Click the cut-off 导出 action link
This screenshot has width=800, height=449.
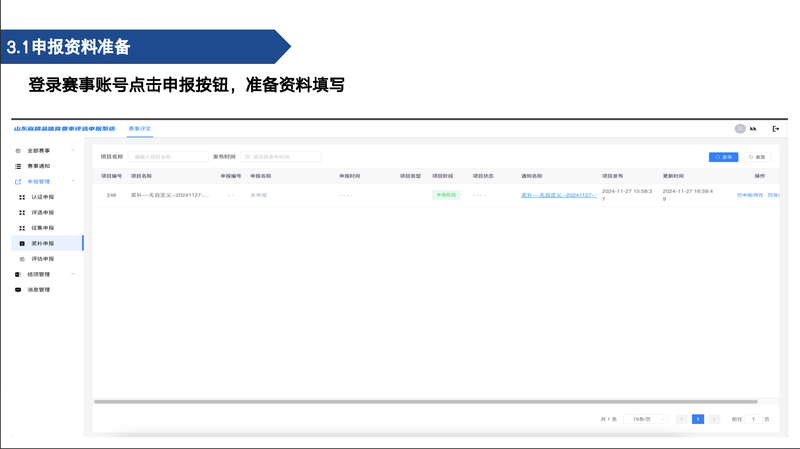tap(773, 195)
